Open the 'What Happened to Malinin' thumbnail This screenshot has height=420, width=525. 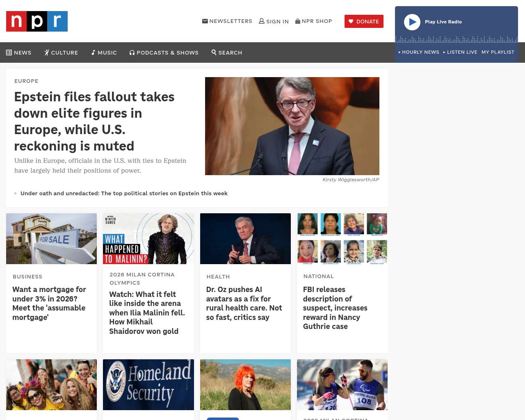pyautogui.click(x=148, y=239)
